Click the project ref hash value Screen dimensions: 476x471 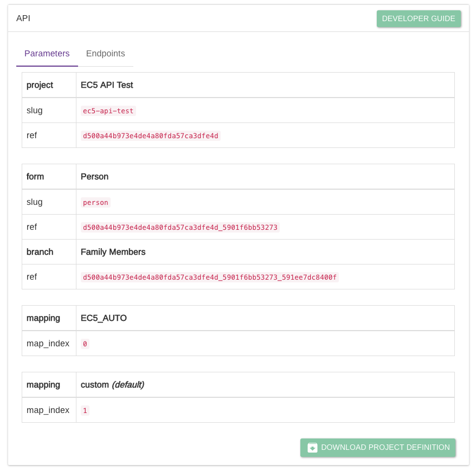click(x=150, y=136)
